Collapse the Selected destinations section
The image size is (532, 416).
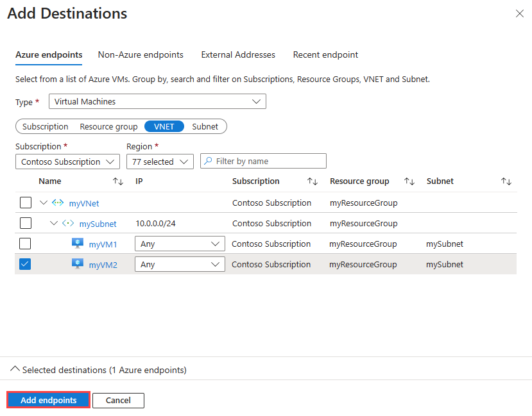pyautogui.click(x=15, y=369)
